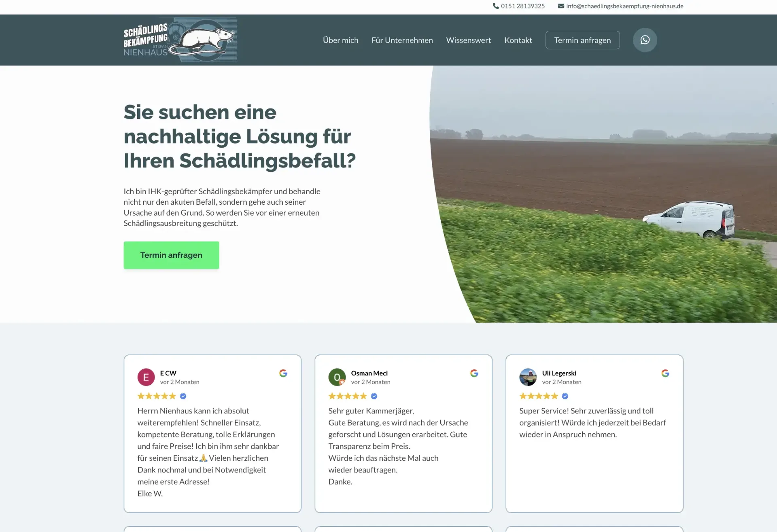This screenshot has height=532, width=777.
Task: Select the five-star rating on E CW's review
Action: [157, 396]
